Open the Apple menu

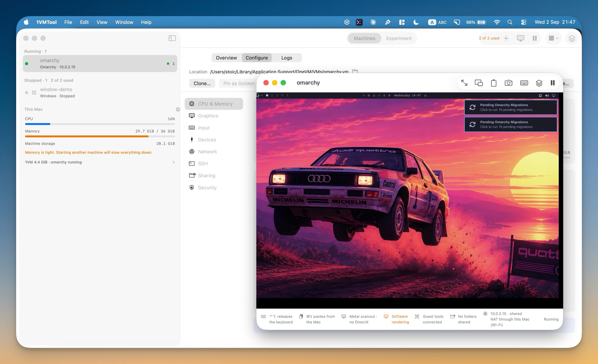[x=26, y=22]
